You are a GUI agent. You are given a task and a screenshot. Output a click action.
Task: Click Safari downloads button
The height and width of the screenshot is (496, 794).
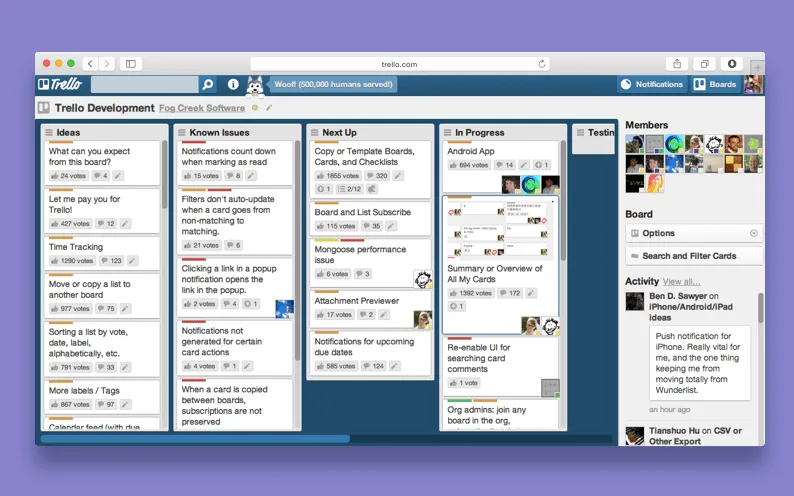click(732, 64)
